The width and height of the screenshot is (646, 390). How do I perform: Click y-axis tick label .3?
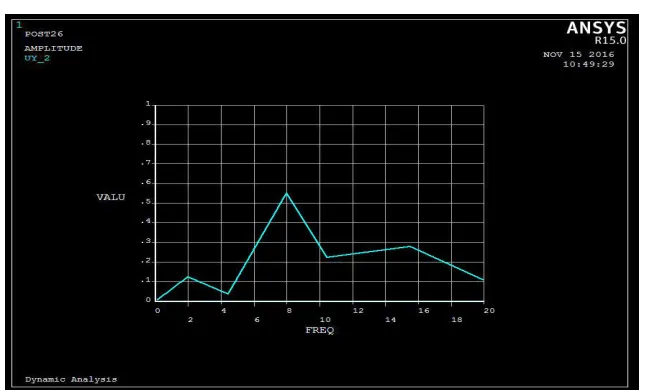click(147, 241)
